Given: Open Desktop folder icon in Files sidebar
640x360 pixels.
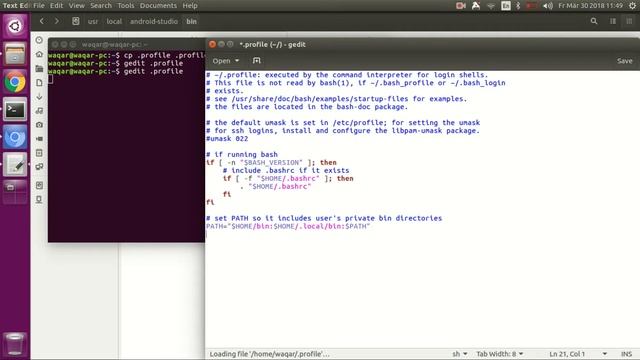Looking at the screenshot, I should point(39,69).
